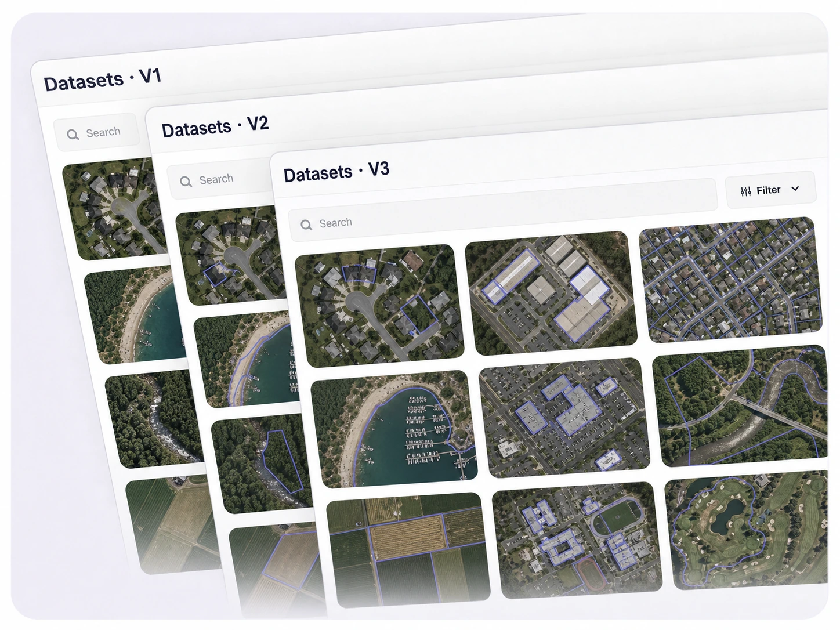
Task: Open the warehouse rooftops thumbnail in V3
Action: (x=550, y=293)
